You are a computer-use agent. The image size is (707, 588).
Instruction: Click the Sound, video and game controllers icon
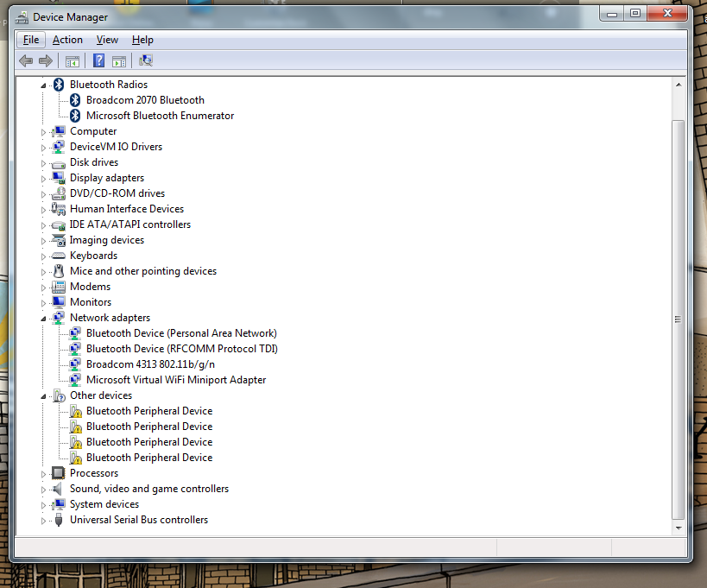click(x=57, y=489)
